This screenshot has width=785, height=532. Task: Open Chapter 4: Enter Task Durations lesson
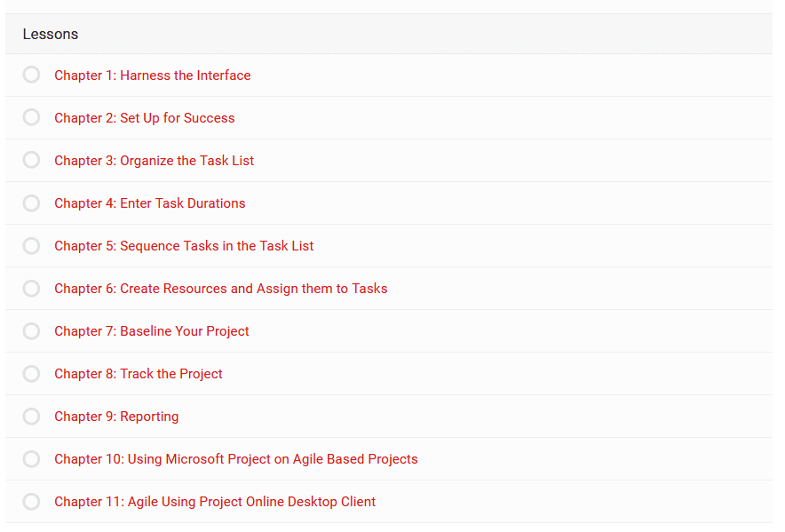tap(150, 202)
